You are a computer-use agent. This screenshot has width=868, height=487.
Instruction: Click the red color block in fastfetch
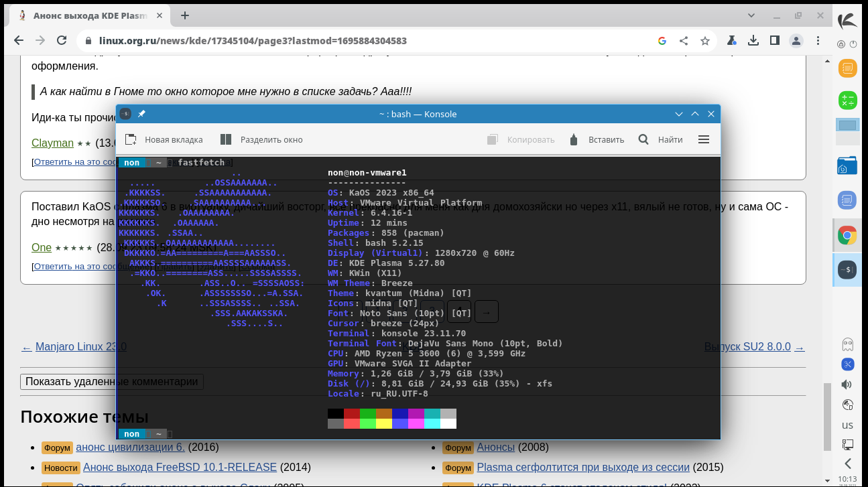[x=352, y=413]
